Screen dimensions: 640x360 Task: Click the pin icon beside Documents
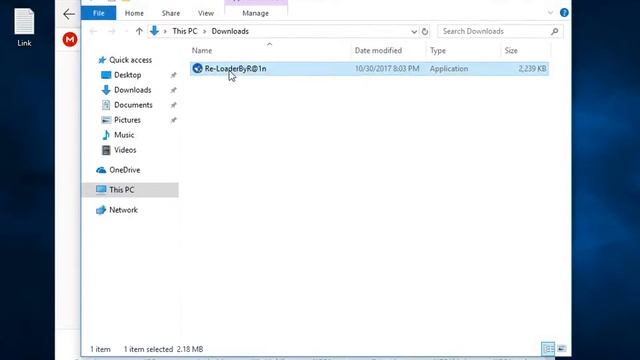pyautogui.click(x=173, y=105)
